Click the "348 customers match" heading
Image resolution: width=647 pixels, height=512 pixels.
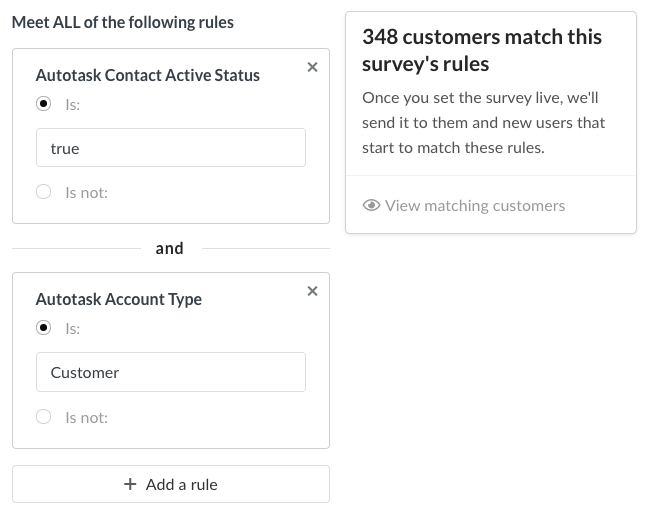[482, 50]
